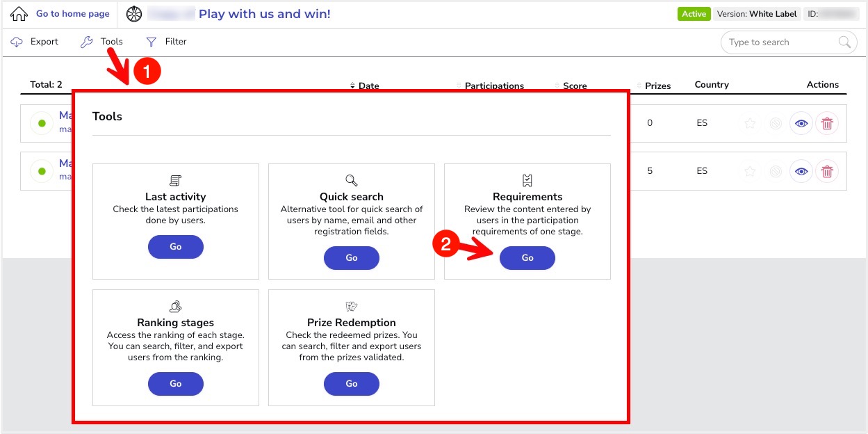View second user with eye icon
This screenshot has width=868, height=434.
801,171
